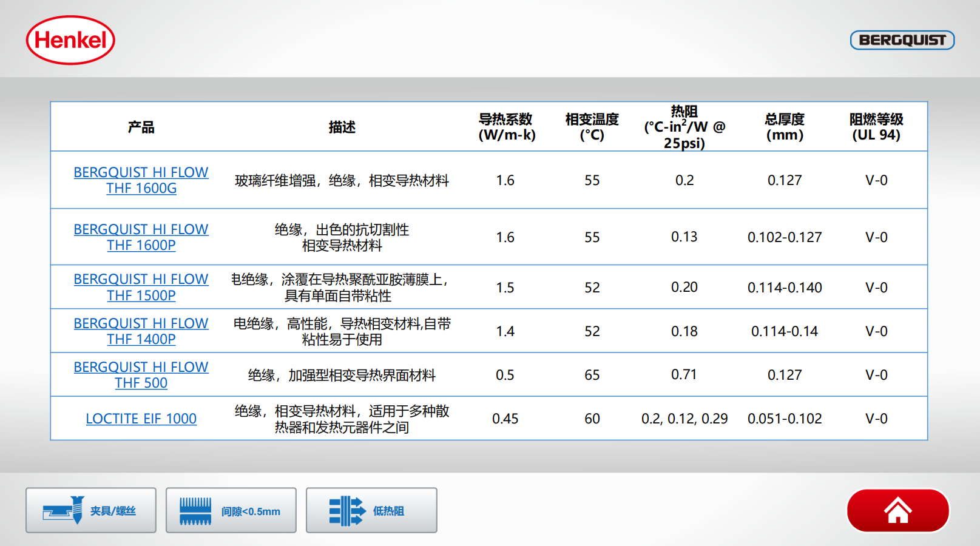Click the arrows icon in 低热阻 button

click(x=347, y=511)
